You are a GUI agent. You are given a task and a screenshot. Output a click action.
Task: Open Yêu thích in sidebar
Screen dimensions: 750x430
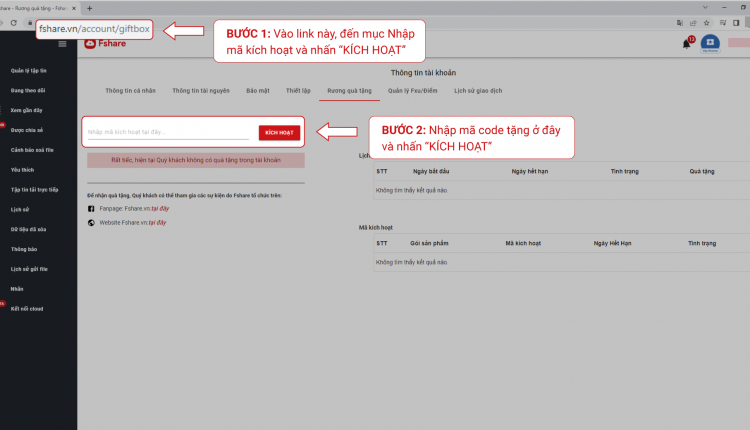(x=22, y=170)
